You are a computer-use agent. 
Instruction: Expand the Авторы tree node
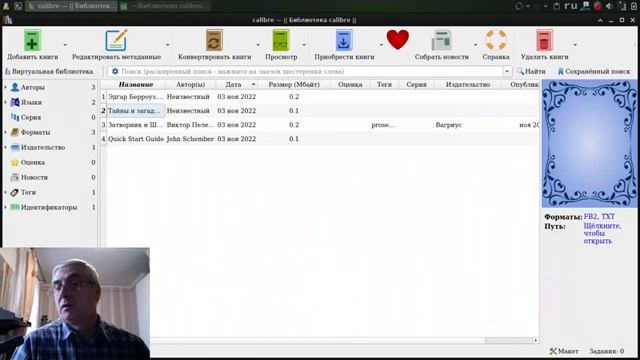[x=6, y=87]
